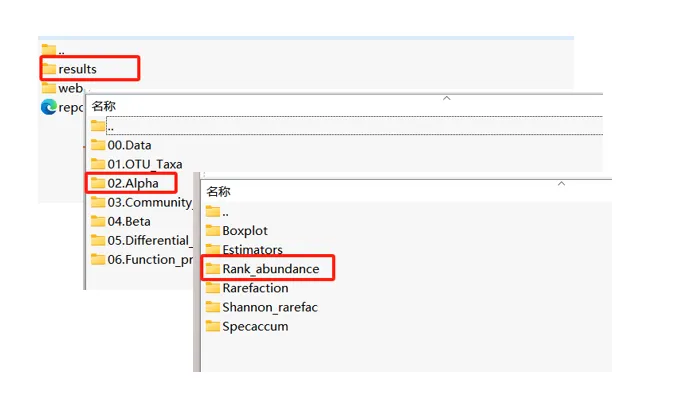Open the Specaccum folder
Image resolution: width=674 pixels, height=396 pixels.
[247, 326]
